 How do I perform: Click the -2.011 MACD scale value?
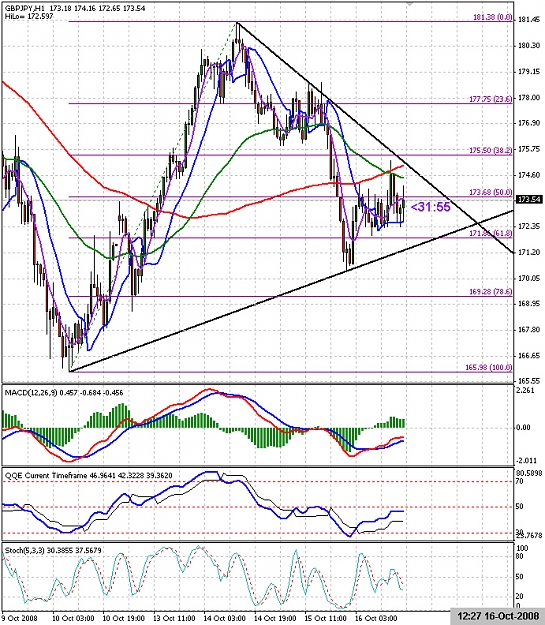point(527,461)
